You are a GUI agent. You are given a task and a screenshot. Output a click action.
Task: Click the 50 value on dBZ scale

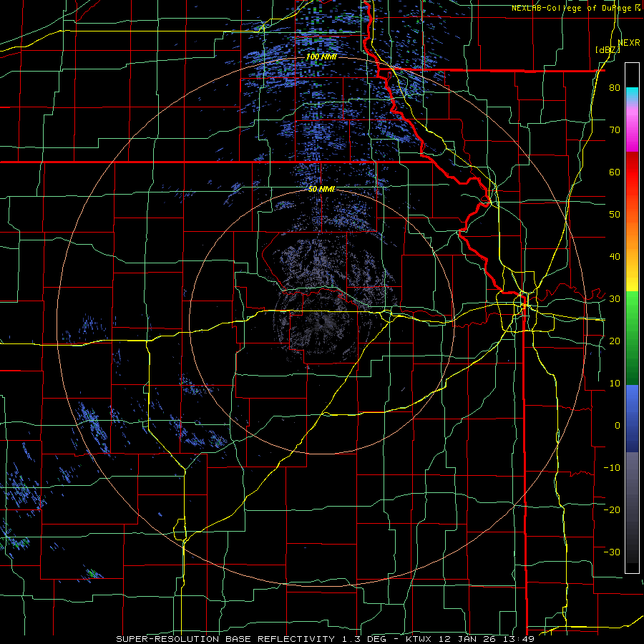(x=615, y=215)
